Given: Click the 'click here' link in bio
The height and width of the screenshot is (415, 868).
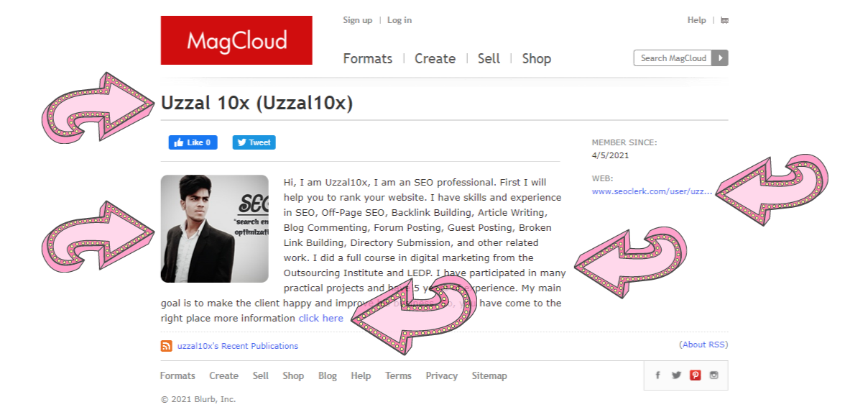Looking at the screenshot, I should click(x=320, y=318).
